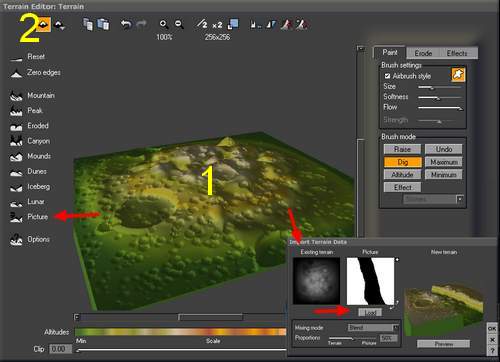The height and width of the screenshot is (362, 500).
Task: Click the Copy terrain icon
Action: [x=88, y=24]
